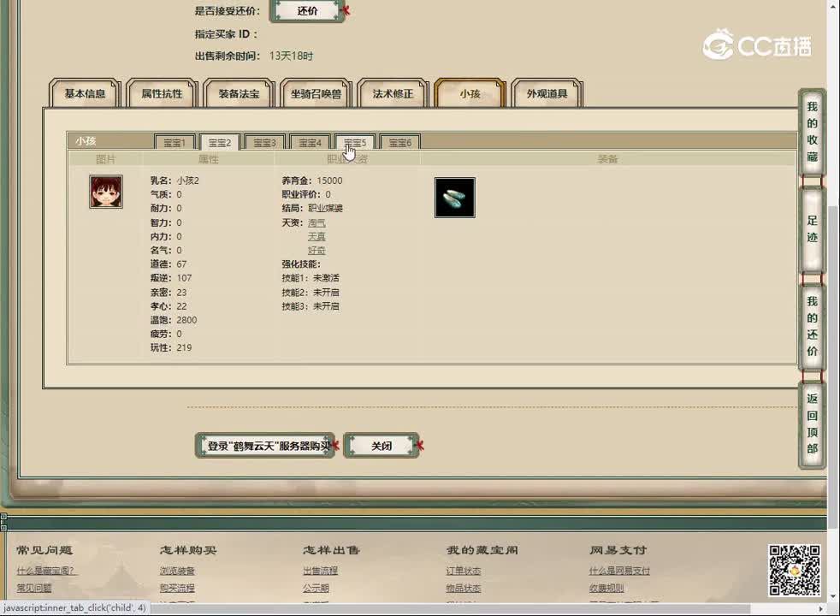This screenshot has height=616, width=840.
Task: Open the 公示期 footer link
Action: pos(316,588)
